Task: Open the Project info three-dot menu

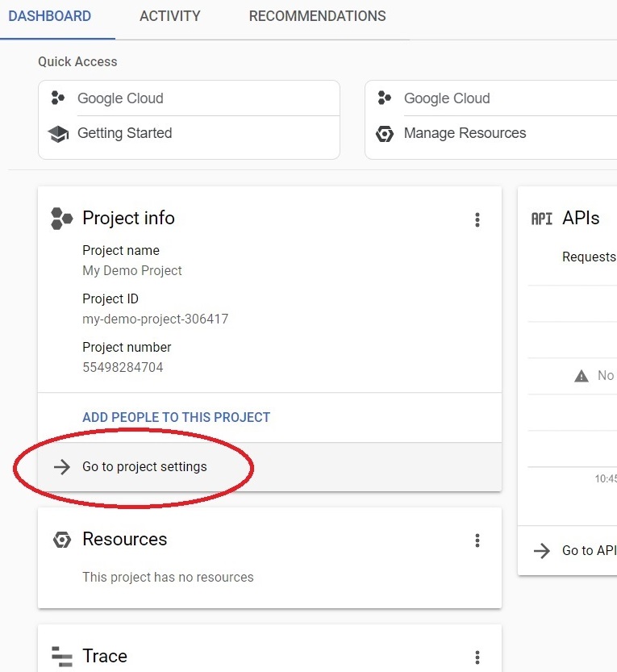Action: tap(477, 220)
